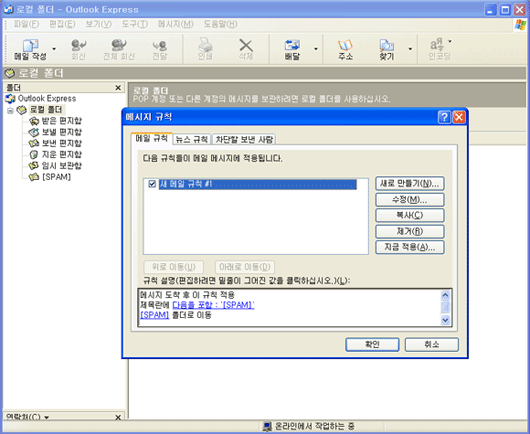Screen dimensions: 530x434
Task: Switch to the 차단할 보낸 사람 tab
Action: [x=244, y=139]
